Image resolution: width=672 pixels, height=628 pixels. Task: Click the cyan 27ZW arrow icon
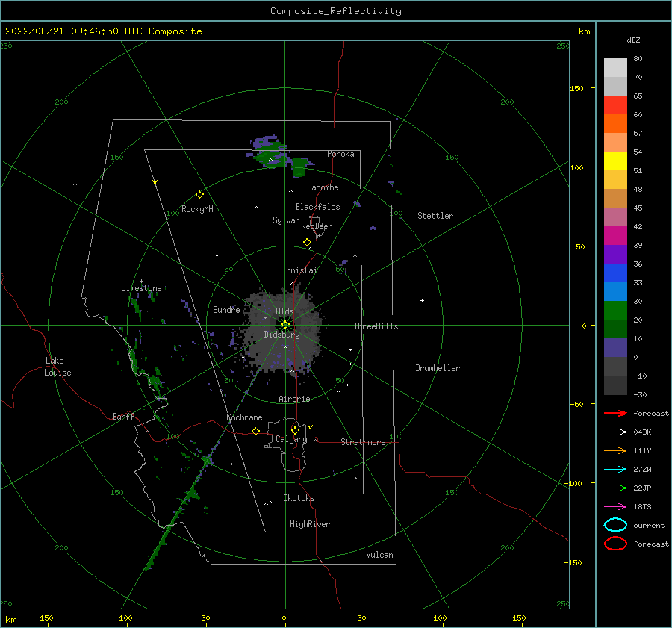[x=615, y=470]
